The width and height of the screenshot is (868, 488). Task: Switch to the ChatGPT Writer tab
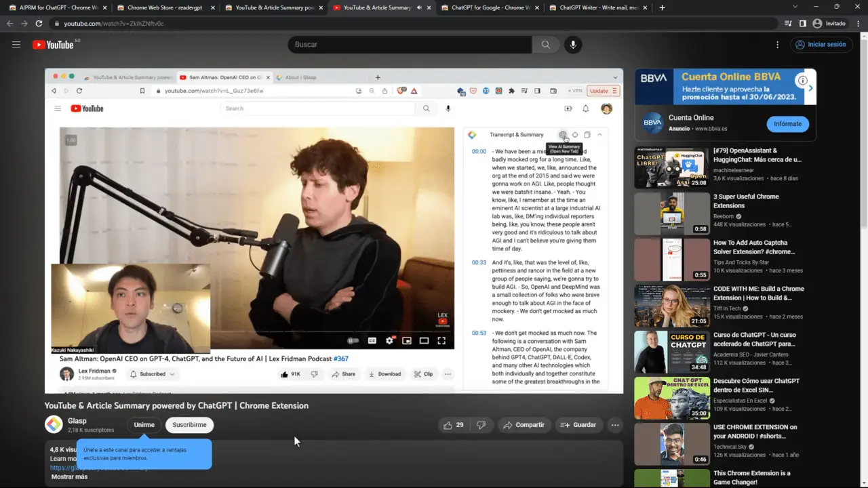(x=597, y=7)
